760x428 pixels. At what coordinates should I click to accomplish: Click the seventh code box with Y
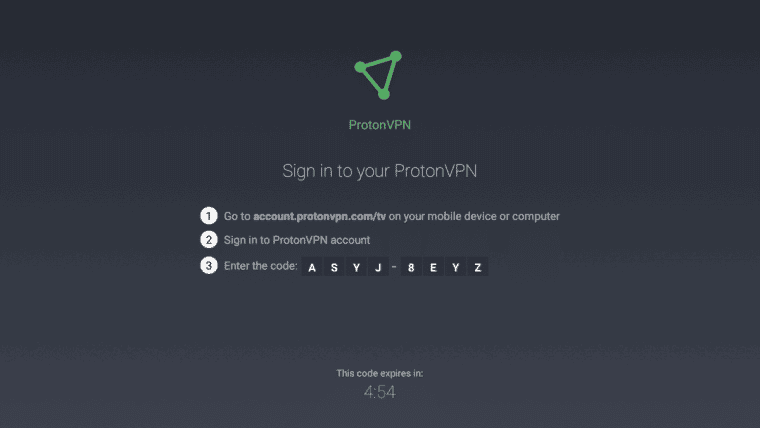pos(456,267)
